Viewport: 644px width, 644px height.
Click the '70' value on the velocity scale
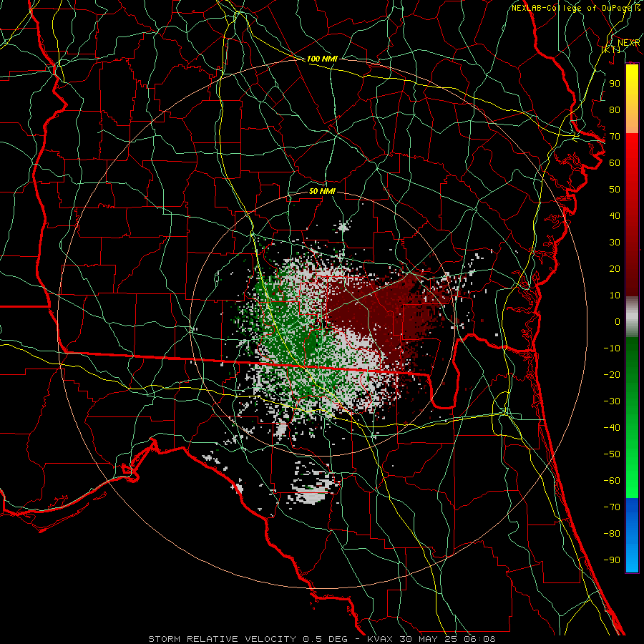click(x=615, y=137)
